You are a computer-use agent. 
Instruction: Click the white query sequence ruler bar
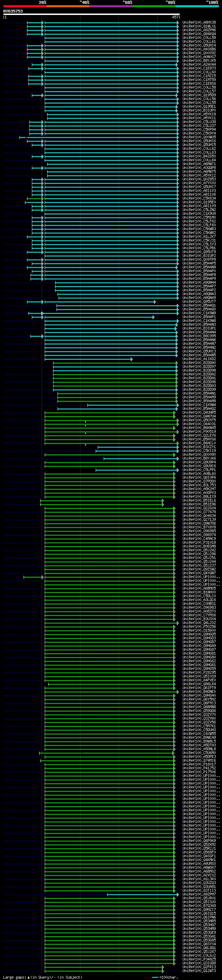pos(92,14)
